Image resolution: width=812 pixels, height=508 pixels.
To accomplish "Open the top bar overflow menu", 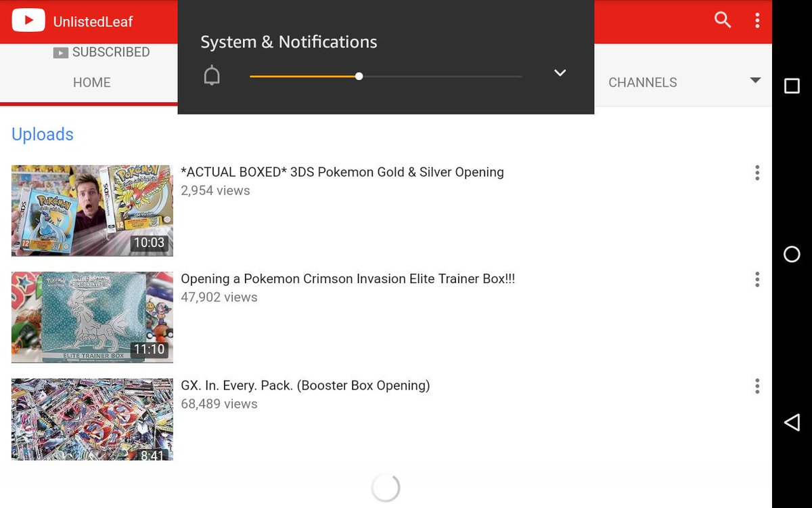I will [757, 20].
